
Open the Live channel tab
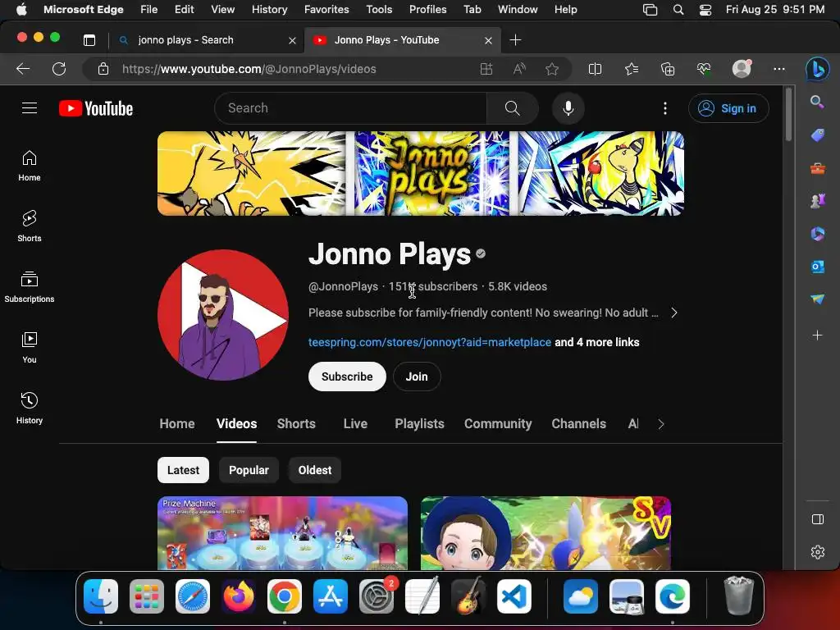pyautogui.click(x=355, y=424)
